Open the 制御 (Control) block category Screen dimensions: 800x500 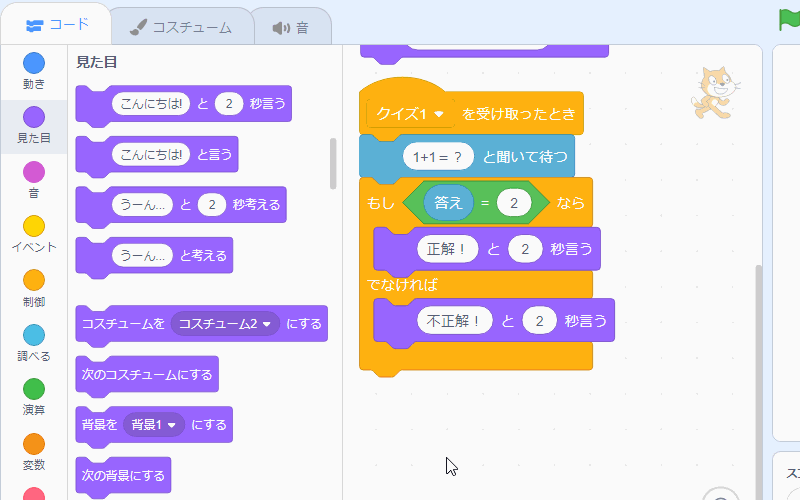click(x=34, y=288)
